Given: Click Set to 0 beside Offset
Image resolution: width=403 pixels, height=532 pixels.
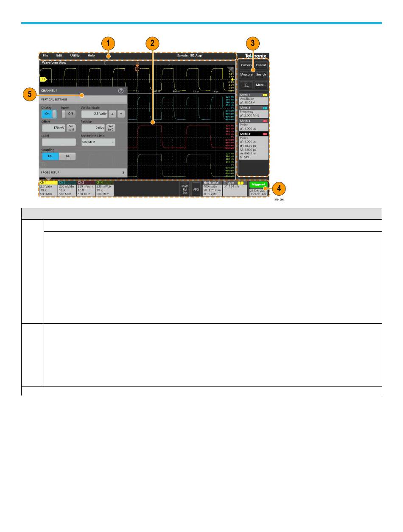Looking at the screenshot, I should (71, 128).
